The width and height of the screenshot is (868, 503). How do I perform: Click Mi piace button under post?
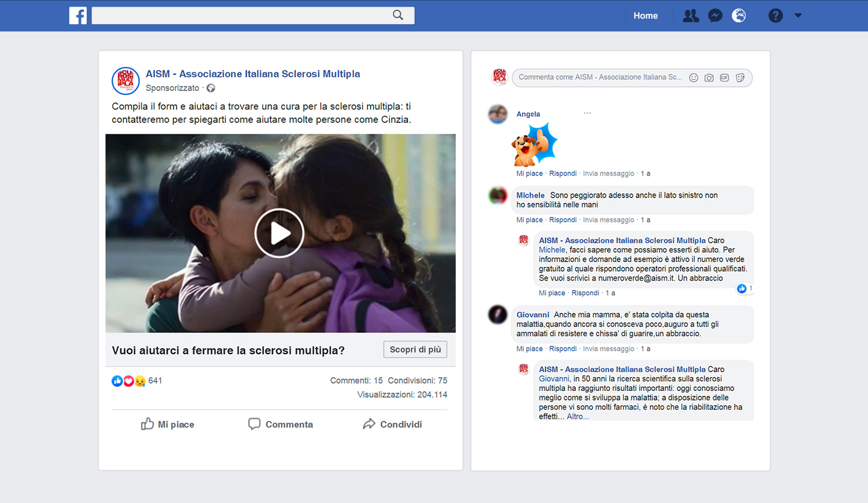point(168,424)
